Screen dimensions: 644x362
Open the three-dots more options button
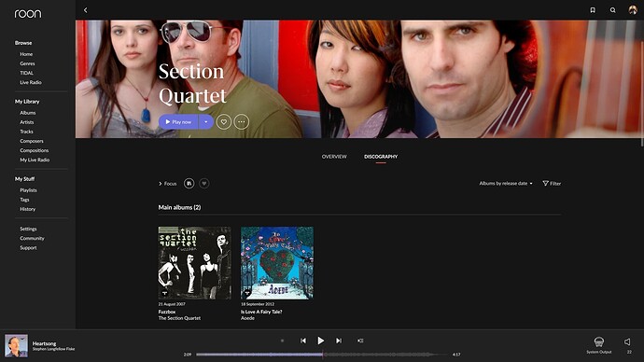pos(242,122)
